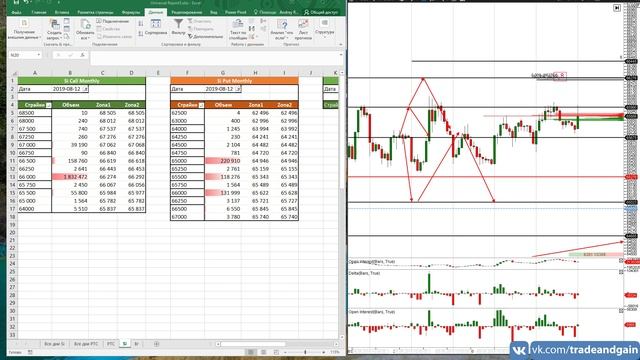Click the Save icon in Excel title bar
640x360 pixels.
coord(17,2)
